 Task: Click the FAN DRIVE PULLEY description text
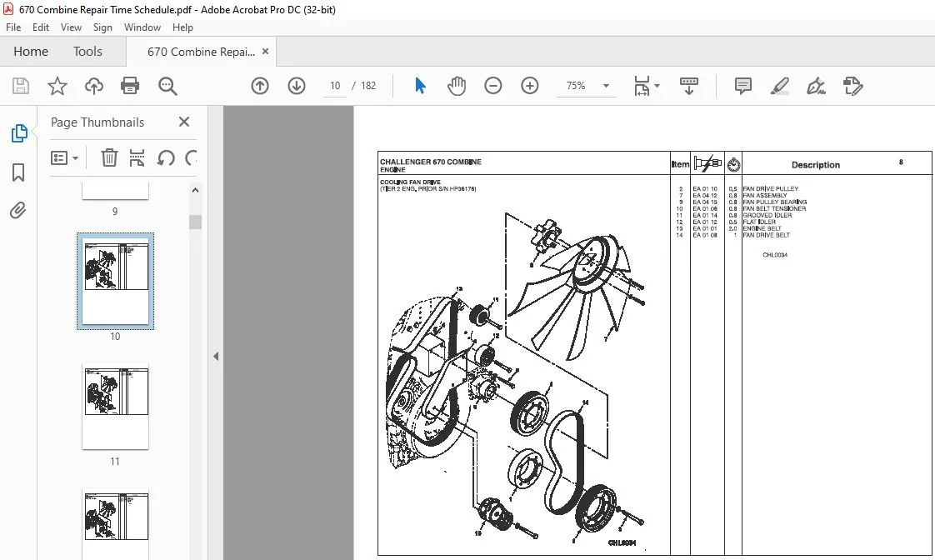click(771, 188)
